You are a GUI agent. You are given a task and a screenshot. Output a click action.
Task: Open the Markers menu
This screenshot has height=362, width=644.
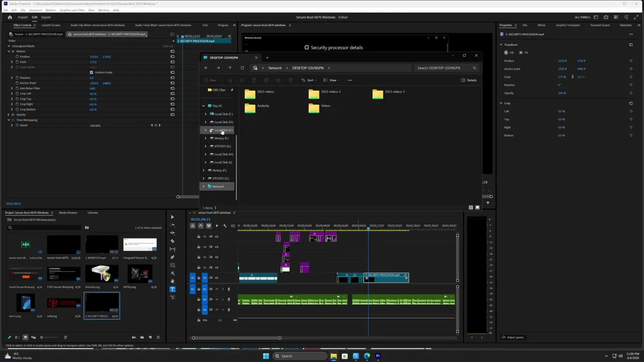click(51, 10)
